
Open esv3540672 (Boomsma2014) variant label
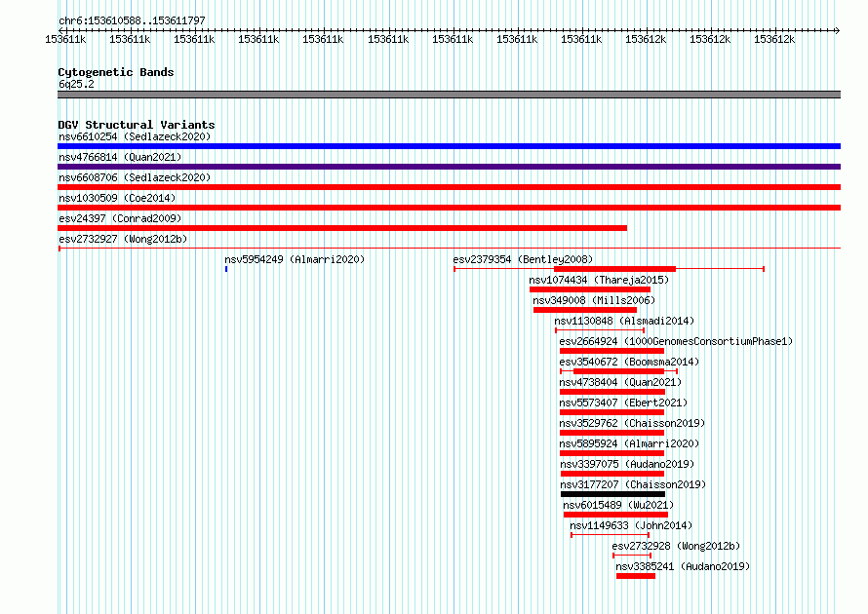coord(629,362)
